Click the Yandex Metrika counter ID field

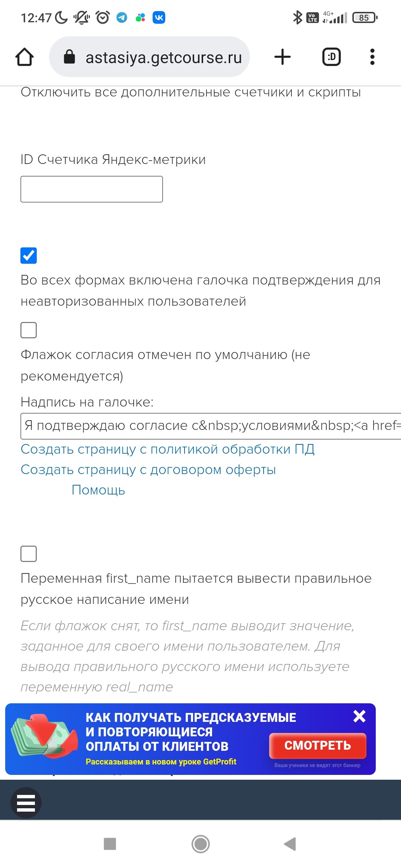click(92, 189)
